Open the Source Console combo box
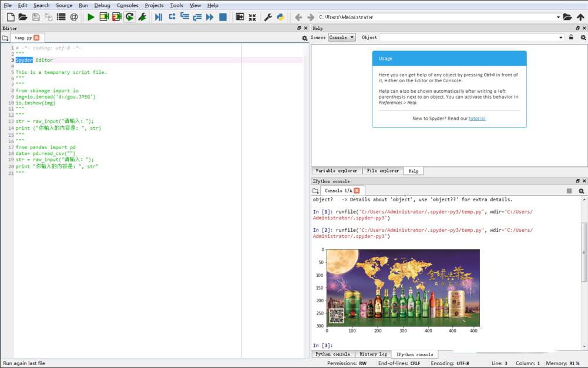Image resolution: width=588 pixels, height=368 pixels. [x=342, y=38]
